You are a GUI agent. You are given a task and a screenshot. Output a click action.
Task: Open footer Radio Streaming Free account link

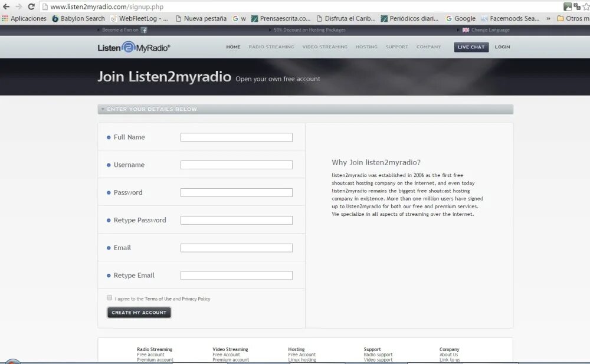pyautogui.click(x=150, y=355)
